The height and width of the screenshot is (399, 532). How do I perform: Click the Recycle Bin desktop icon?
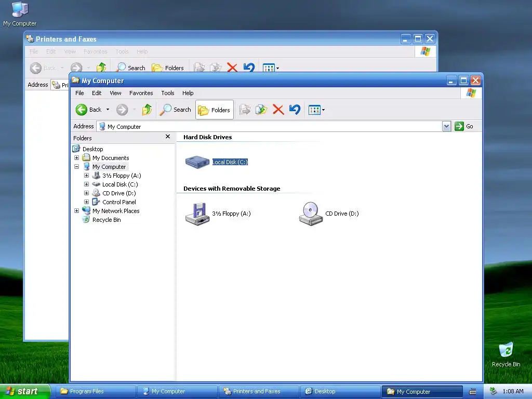(506, 355)
